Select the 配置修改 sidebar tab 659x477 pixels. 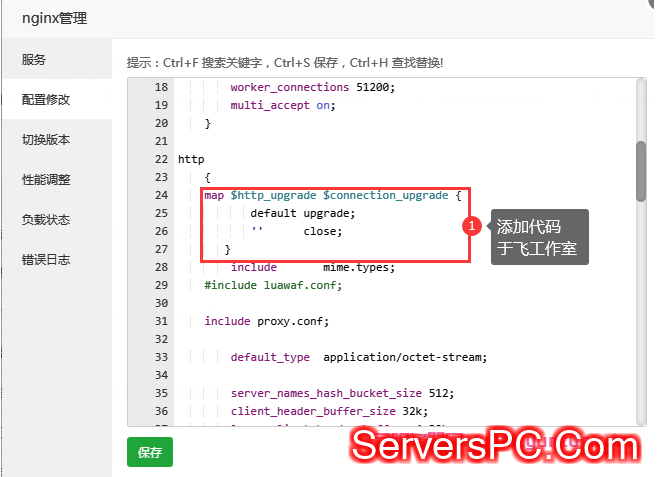[x=46, y=100]
